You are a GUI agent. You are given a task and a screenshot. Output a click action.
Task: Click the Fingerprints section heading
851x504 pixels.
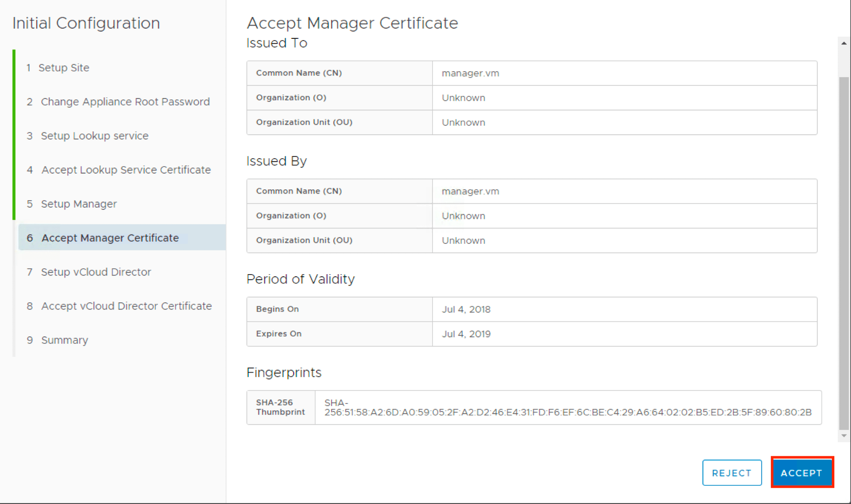coord(284,373)
